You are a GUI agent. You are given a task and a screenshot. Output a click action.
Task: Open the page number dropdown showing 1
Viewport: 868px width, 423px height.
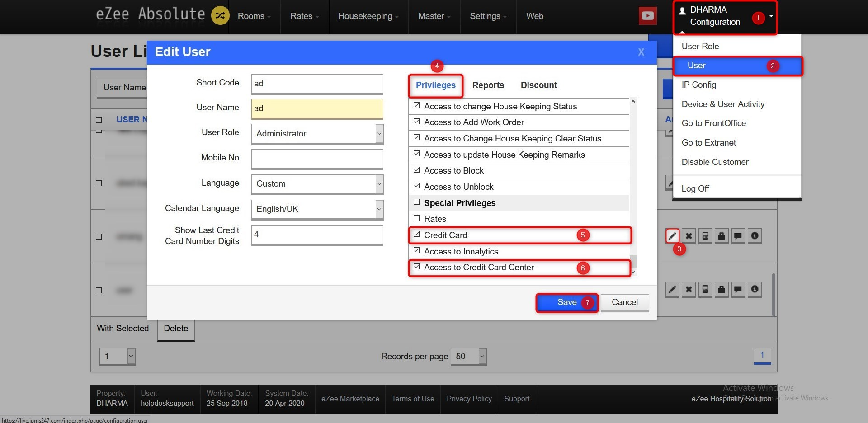pyautogui.click(x=118, y=357)
